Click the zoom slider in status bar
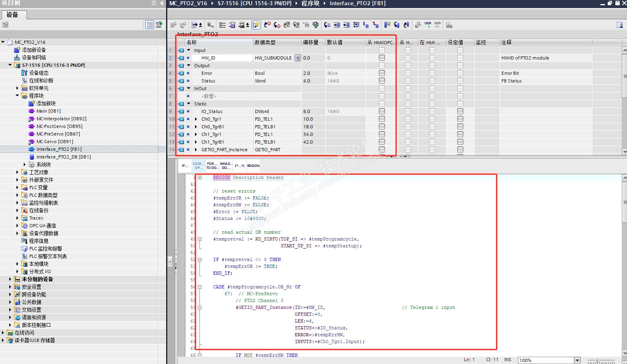This screenshot has width=627, height=364. coord(598,360)
